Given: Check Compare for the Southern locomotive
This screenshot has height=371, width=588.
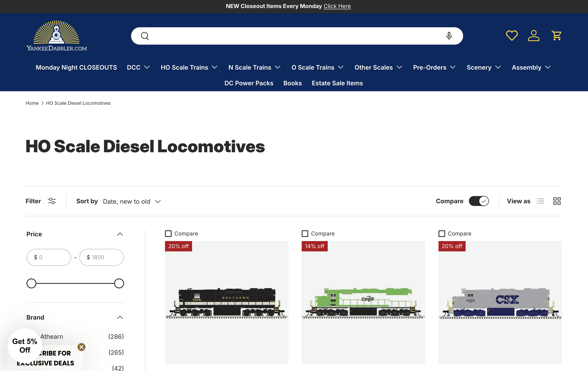Looking at the screenshot, I should 168,233.
